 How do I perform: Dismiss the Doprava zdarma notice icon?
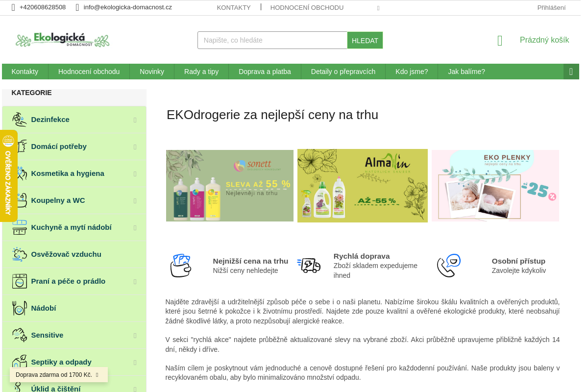97,375
